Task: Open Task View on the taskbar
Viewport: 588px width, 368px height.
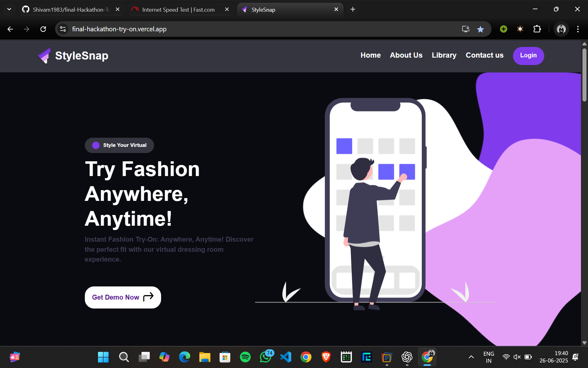Action: point(144,357)
